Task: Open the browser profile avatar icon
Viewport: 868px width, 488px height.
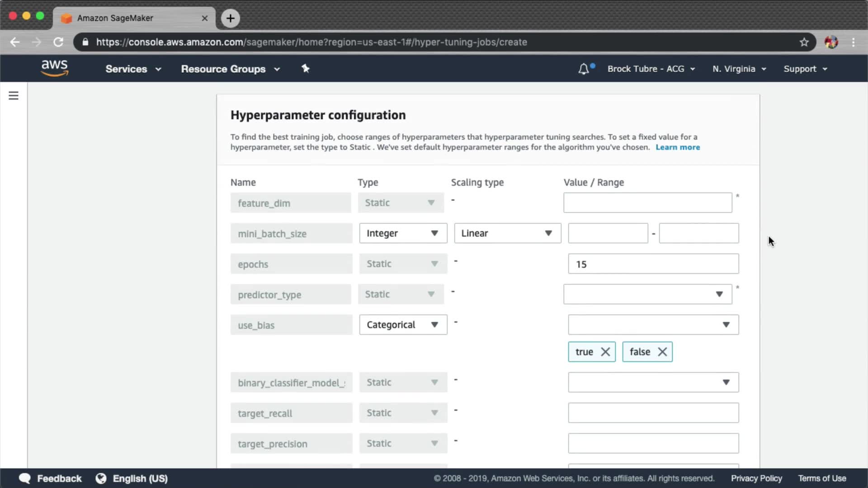Action: click(x=831, y=42)
